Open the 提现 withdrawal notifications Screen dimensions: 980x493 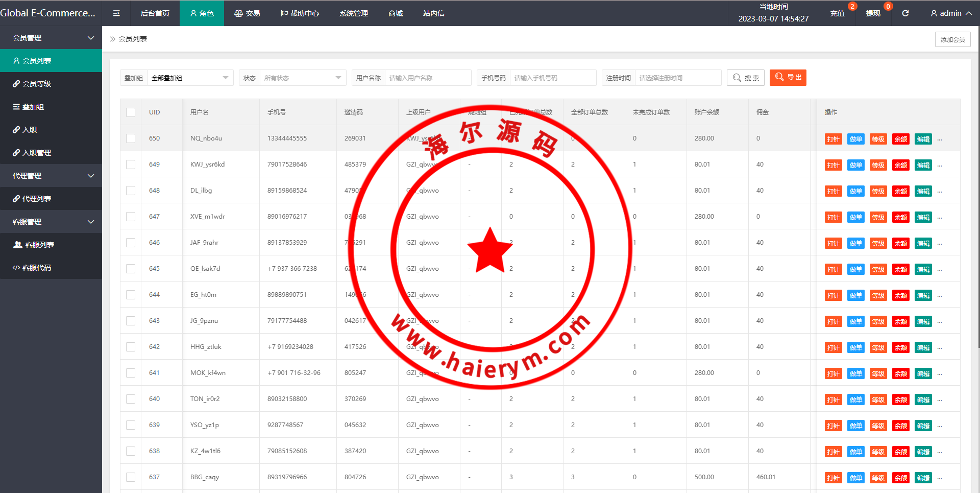[873, 13]
